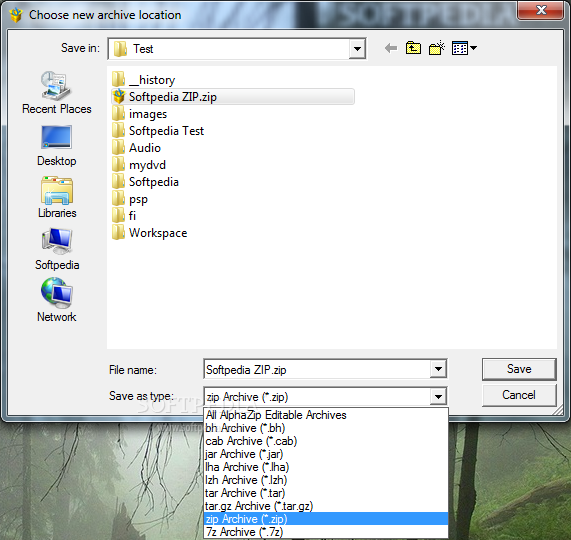571x540 pixels.
Task: Select the mydvd folder
Action: click(x=139, y=165)
